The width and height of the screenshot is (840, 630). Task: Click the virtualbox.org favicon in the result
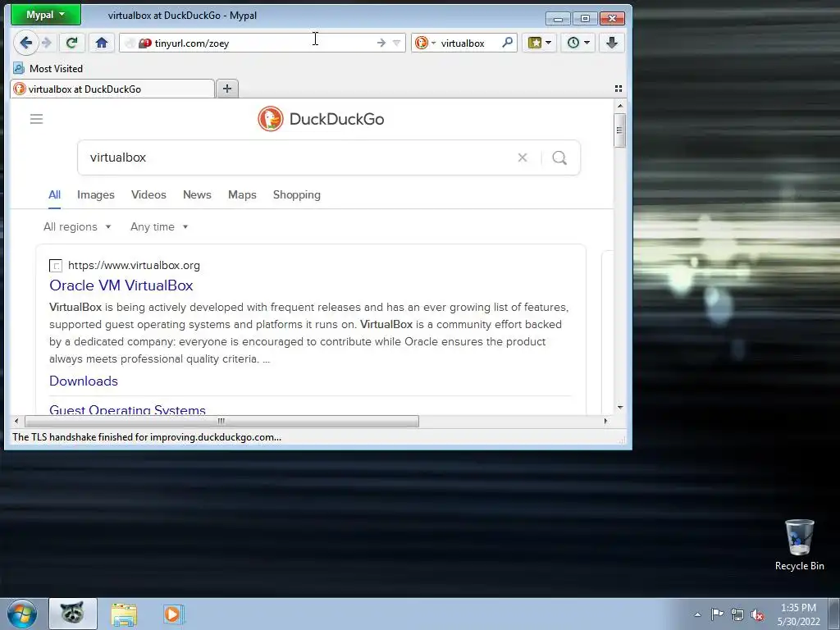[x=56, y=265]
